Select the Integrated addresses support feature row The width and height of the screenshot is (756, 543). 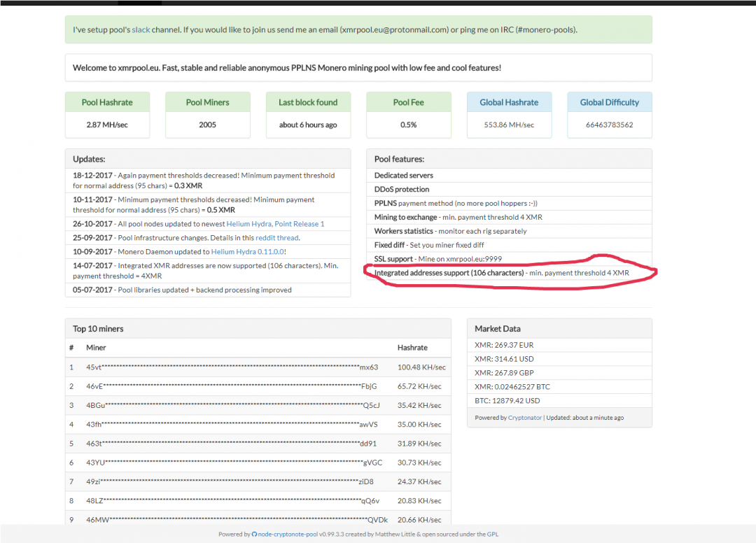(501, 273)
